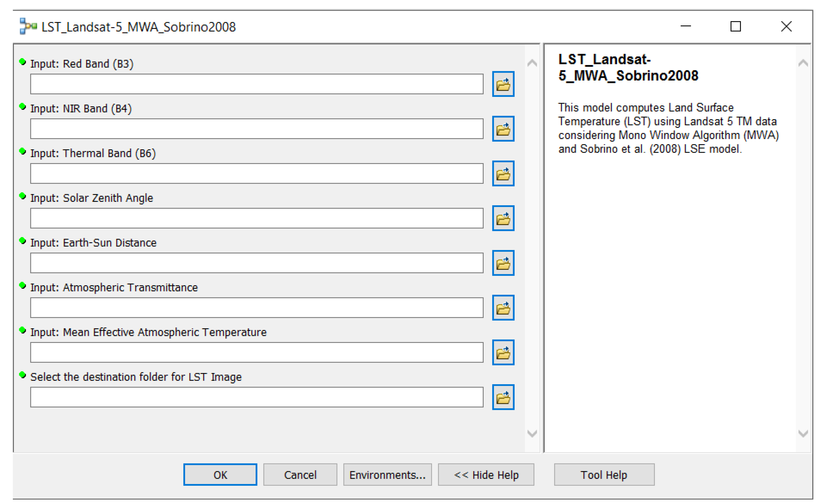
Task: Hide the help panel
Action: [x=486, y=475]
